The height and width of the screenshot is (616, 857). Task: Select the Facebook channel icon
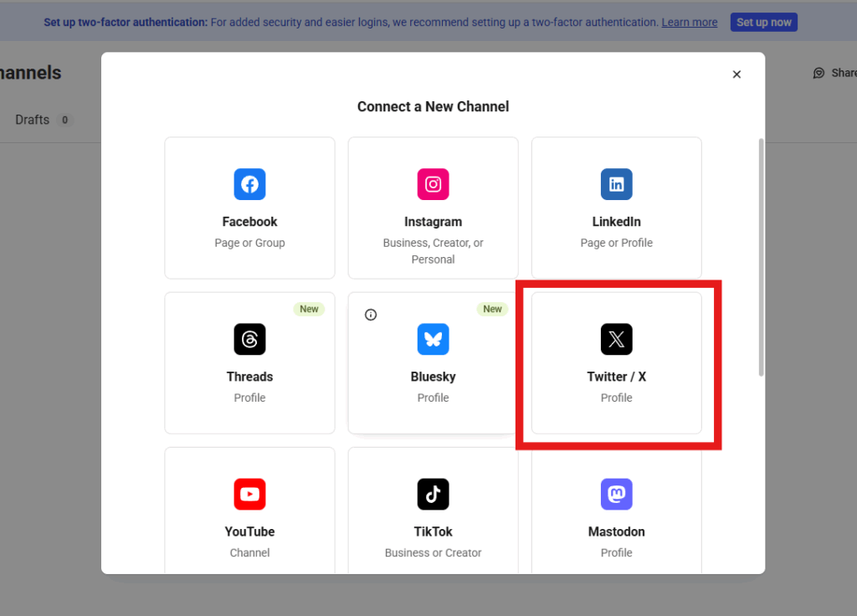(249, 184)
